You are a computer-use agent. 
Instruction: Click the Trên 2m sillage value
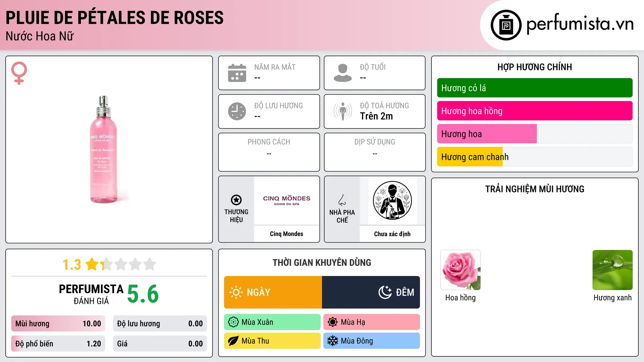376,116
